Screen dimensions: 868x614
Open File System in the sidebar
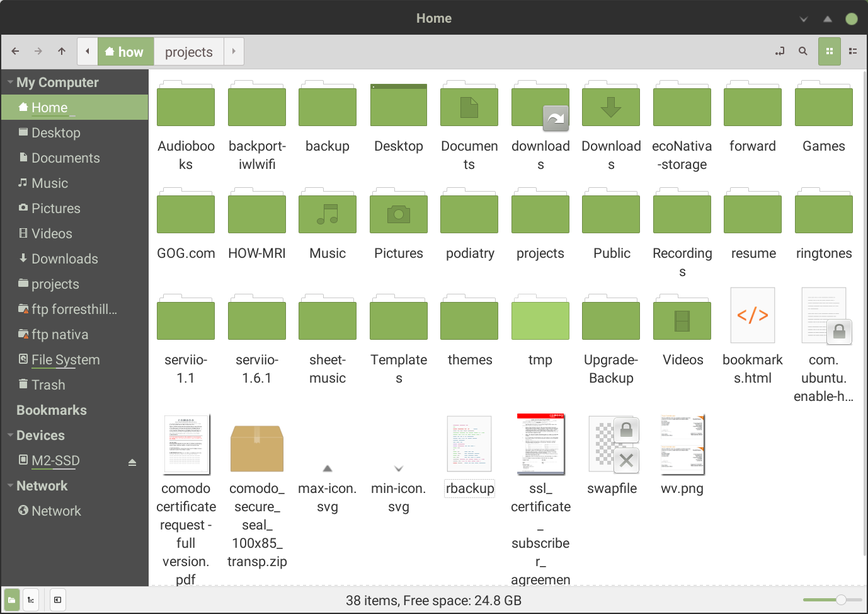[x=74, y=360]
